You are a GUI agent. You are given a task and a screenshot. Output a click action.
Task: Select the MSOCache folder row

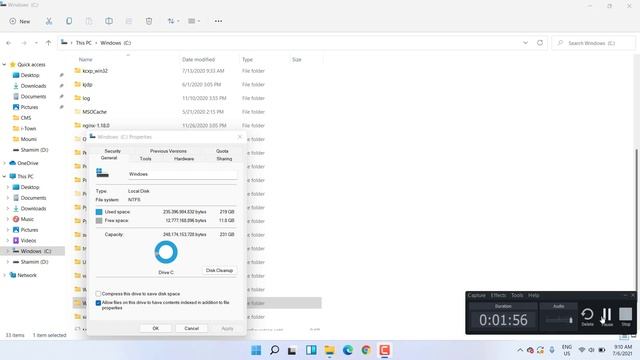[x=95, y=112]
